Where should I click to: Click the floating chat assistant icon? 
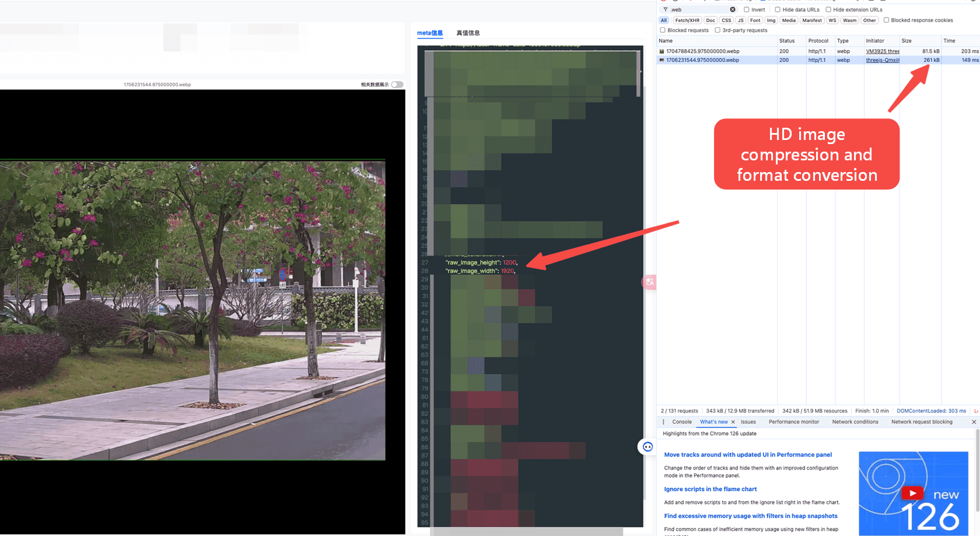coord(647,447)
